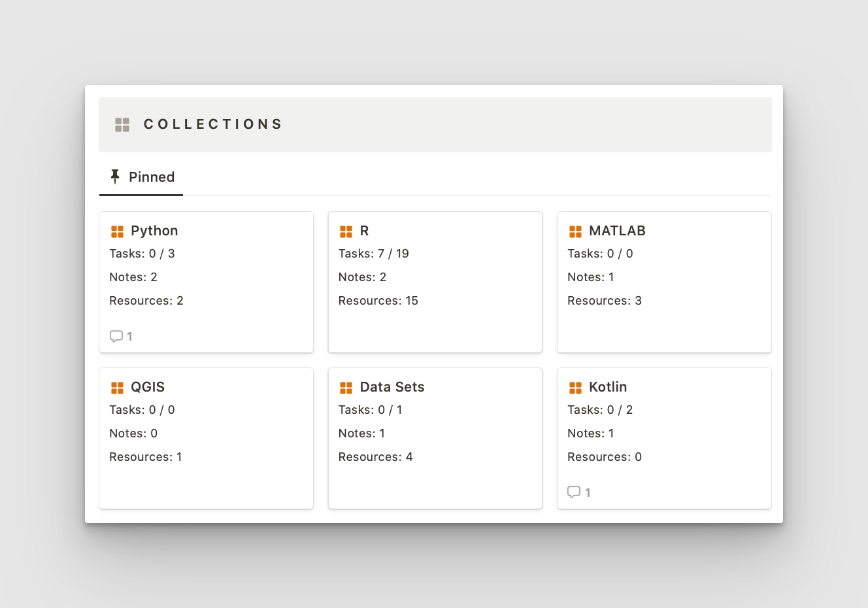Click "Notes: 0" on QGIS card
This screenshot has height=608, width=868.
click(x=133, y=433)
